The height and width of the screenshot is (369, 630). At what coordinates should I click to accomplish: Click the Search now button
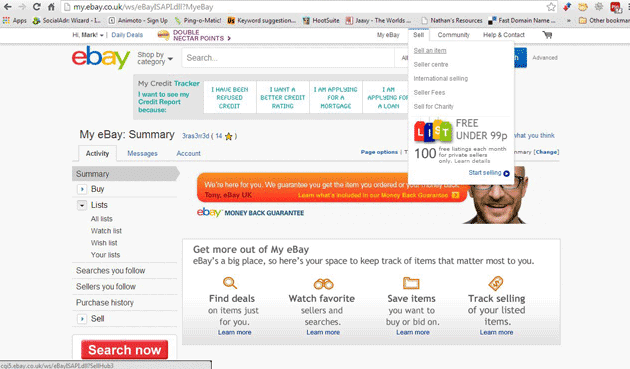125,350
